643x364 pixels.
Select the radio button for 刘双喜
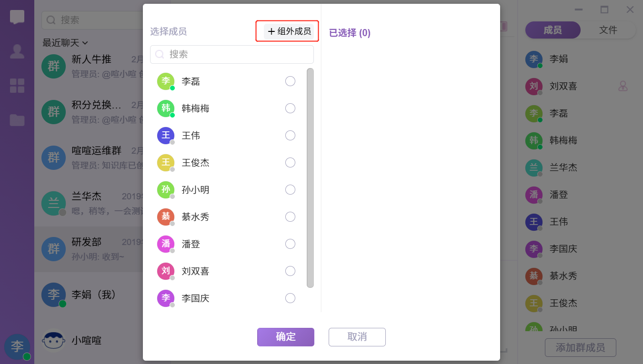coord(290,271)
